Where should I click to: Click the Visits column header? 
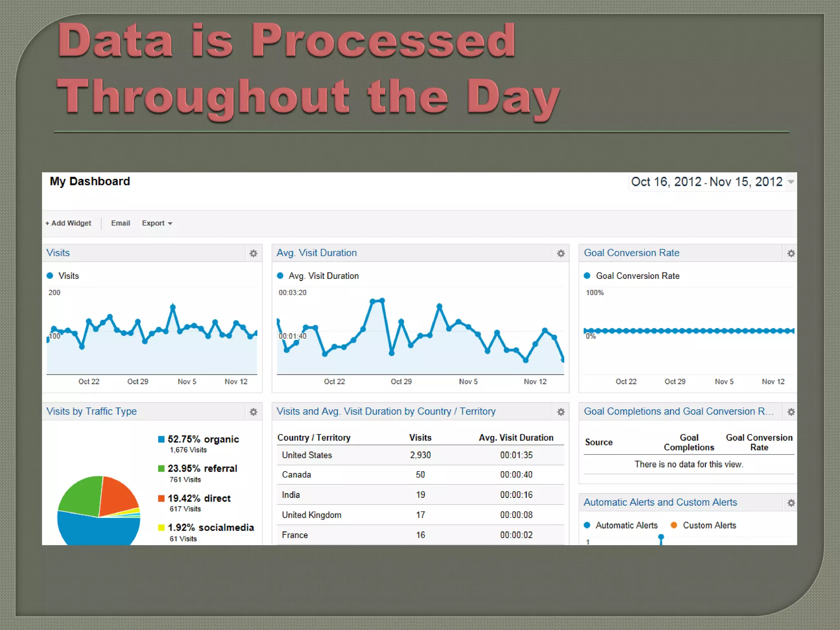(420, 438)
